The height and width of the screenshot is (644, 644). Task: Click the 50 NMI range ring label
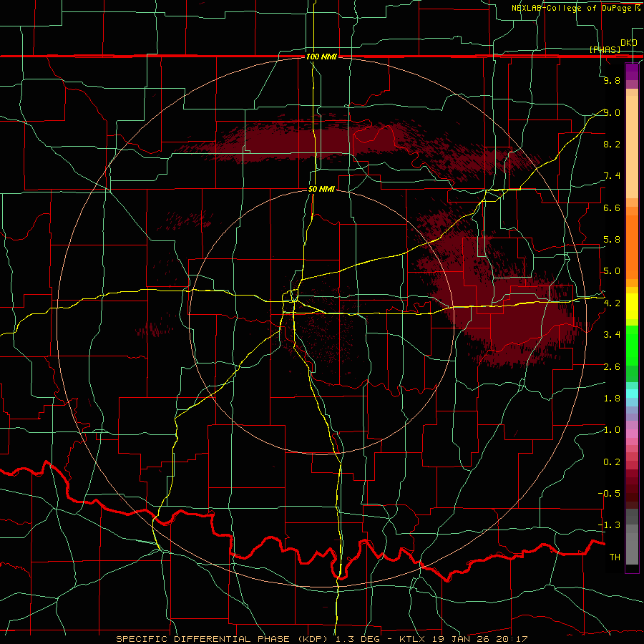pyautogui.click(x=321, y=189)
